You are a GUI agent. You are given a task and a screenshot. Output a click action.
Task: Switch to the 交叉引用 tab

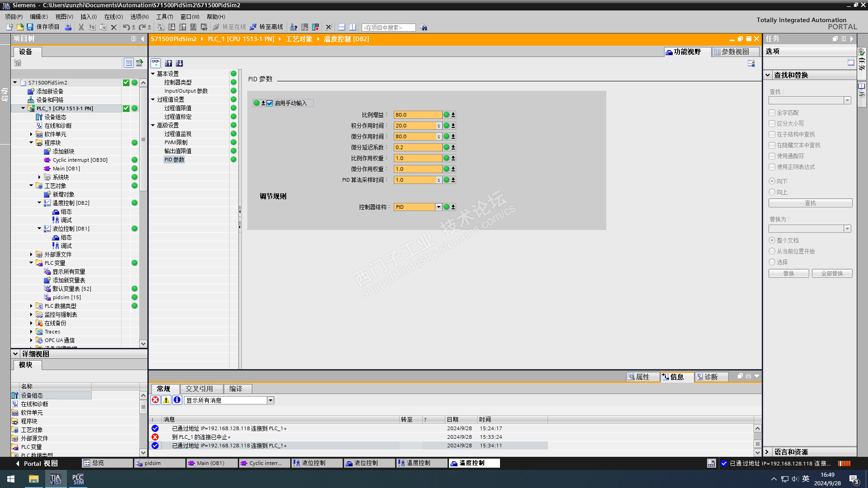click(199, 389)
